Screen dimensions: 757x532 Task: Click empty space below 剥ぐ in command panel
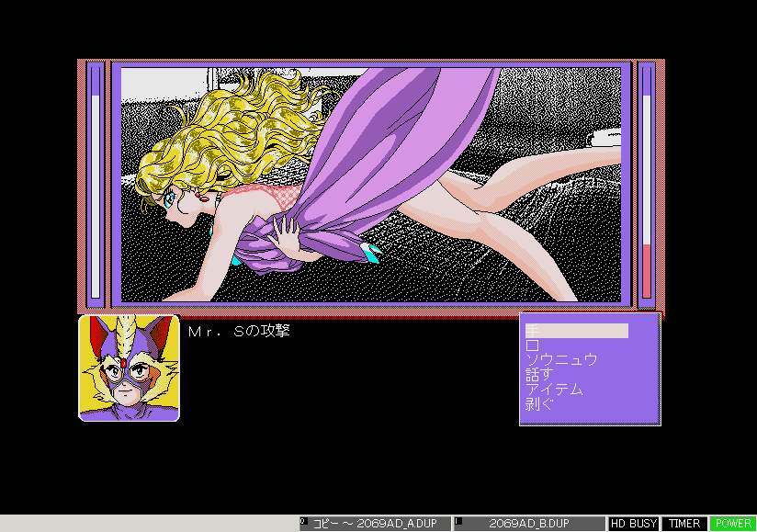tap(590, 417)
